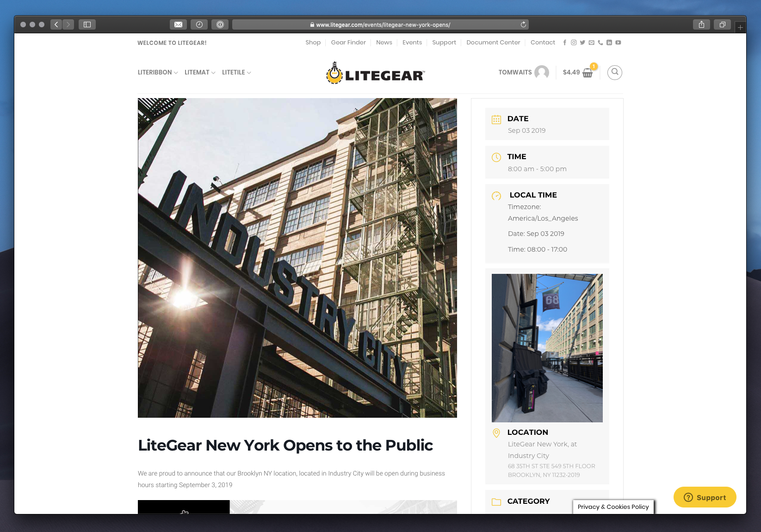This screenshot has height=532, width=761.
Task: Click the 1Password extension icon in toolbar
Action: pyautogui.click(x=220, y=25)
